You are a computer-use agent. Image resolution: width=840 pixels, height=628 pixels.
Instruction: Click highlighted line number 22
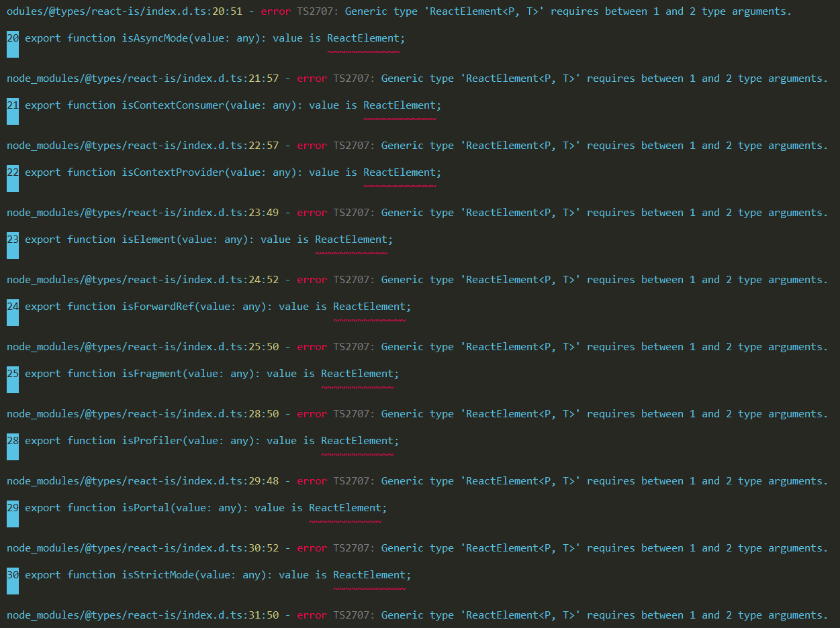coord(13,172)
